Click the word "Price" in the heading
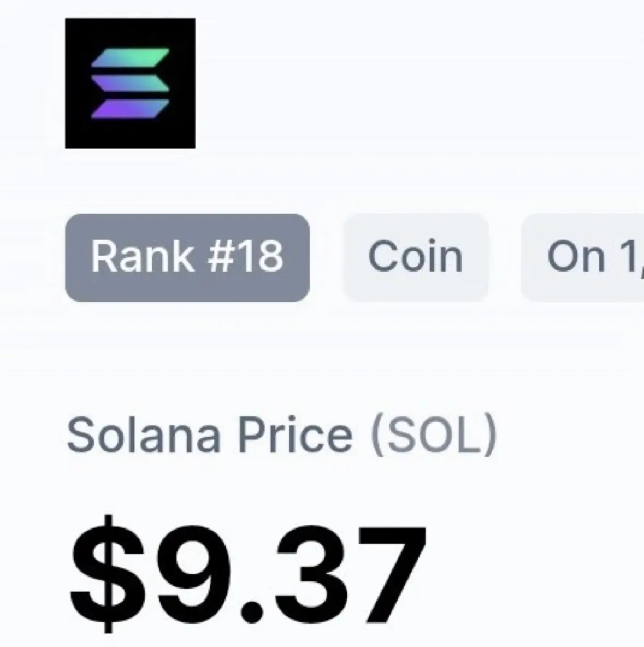This screenshot has width=644, height=647. tap(294, 436)
